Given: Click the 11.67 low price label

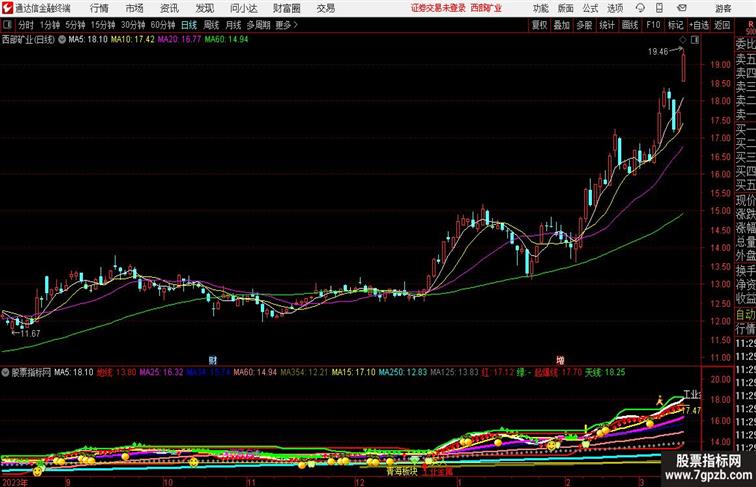Looking at the screenshot, I should click(x=30, y=334).
